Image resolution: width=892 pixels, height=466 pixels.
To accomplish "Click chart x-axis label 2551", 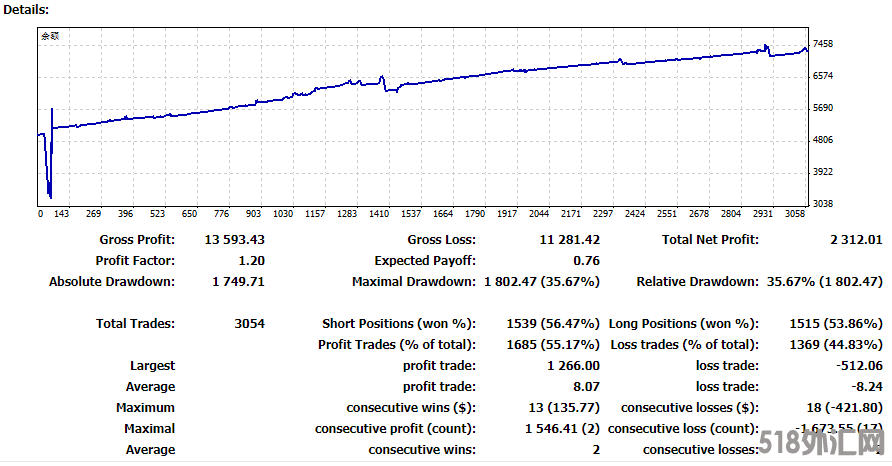I will click(x=667, y=213).
